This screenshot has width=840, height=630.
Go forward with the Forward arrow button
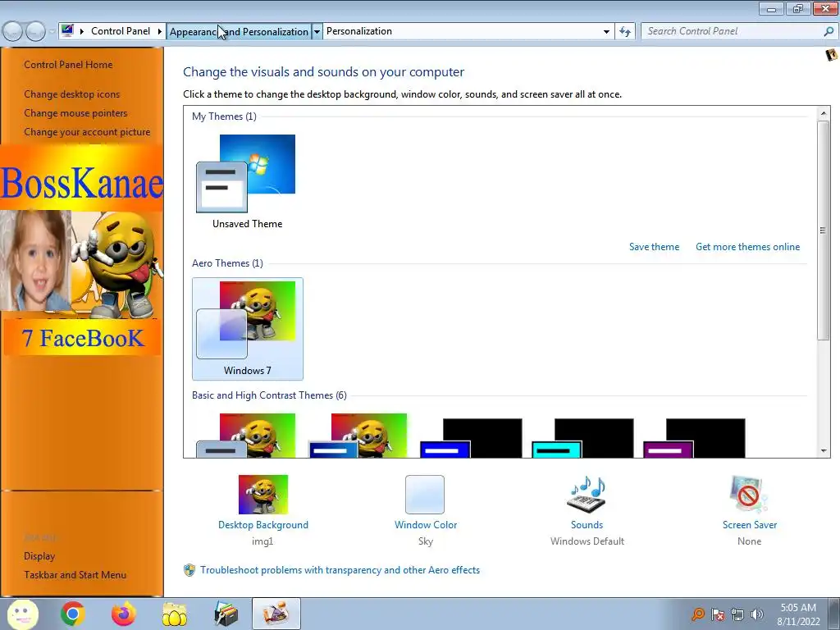pyautogui.click(x=36, y=32)
